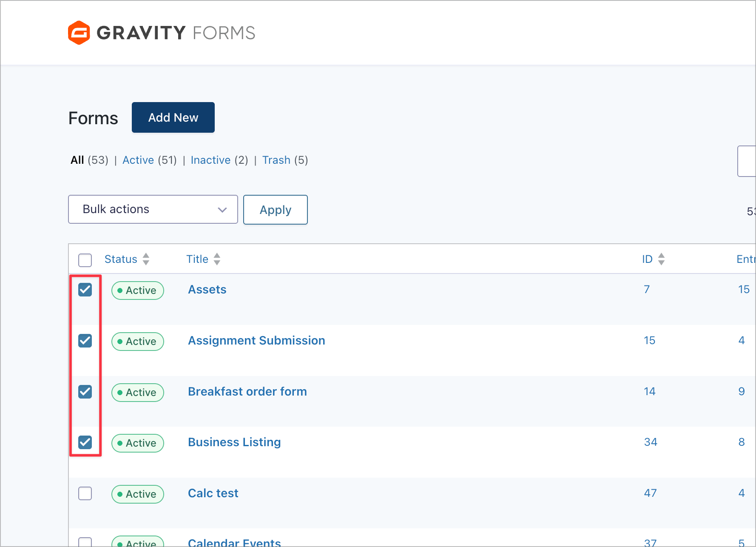Toggle the select-all checkbox in the header
Viewport: 756px width, 547px height.
(x=85, y=260)
